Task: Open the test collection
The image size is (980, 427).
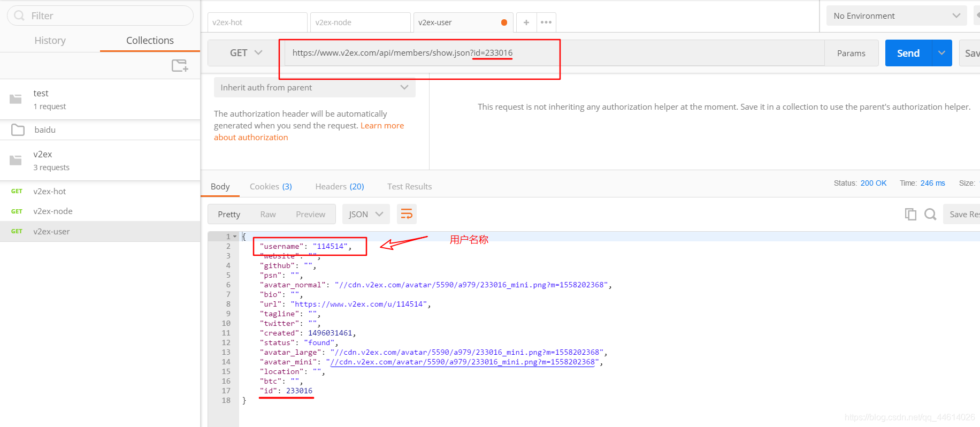Action: point(100,100)
